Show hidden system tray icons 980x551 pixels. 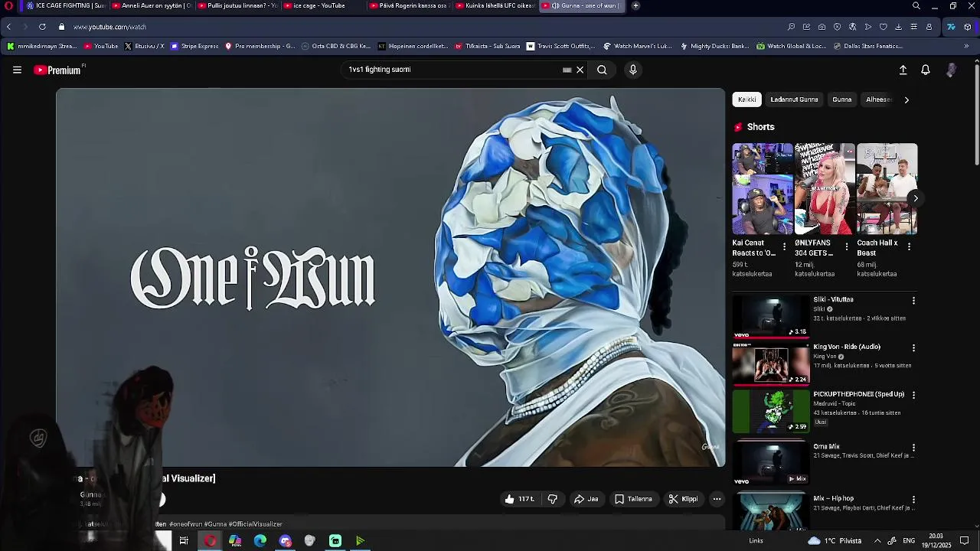877,541
